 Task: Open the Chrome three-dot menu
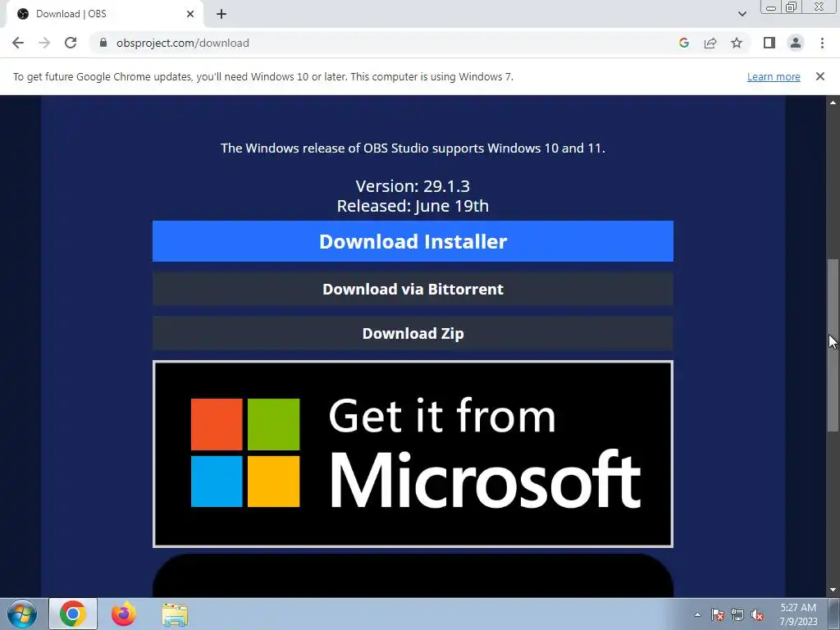click(822, 43)
